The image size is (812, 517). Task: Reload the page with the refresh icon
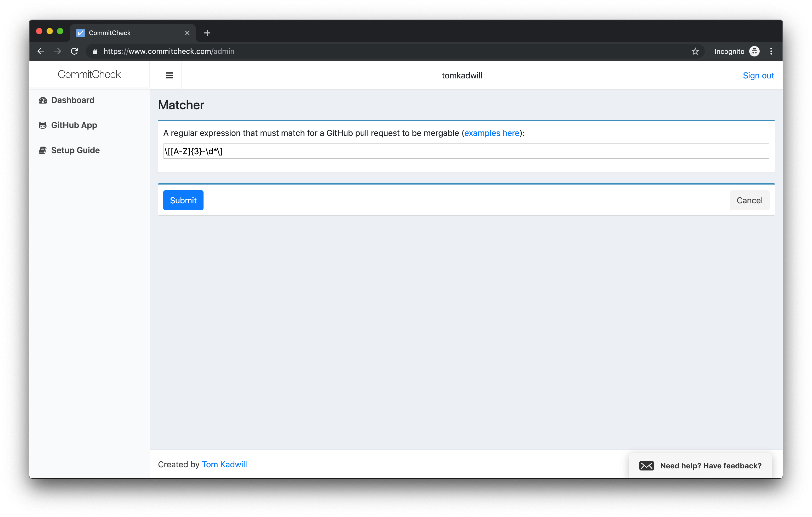pyautogui.click(x=75, y=51)
